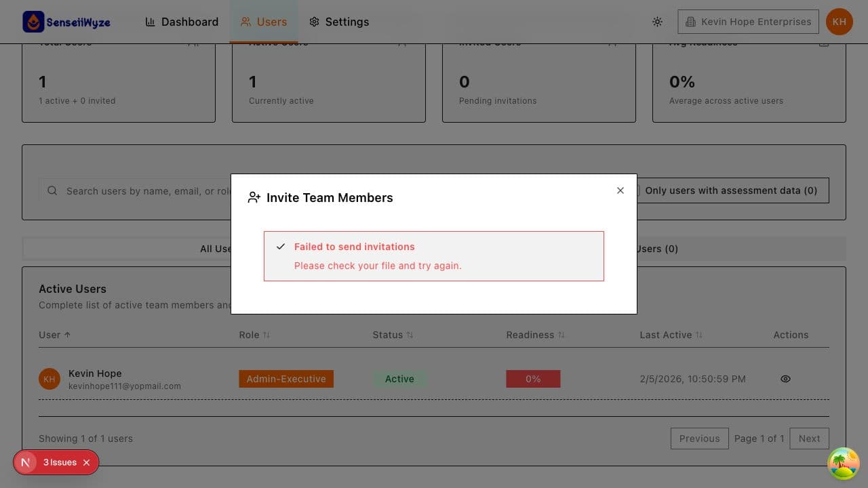Click the gear icon next to Settings
Screen dimensions: 868x488
tap(314, 22)
